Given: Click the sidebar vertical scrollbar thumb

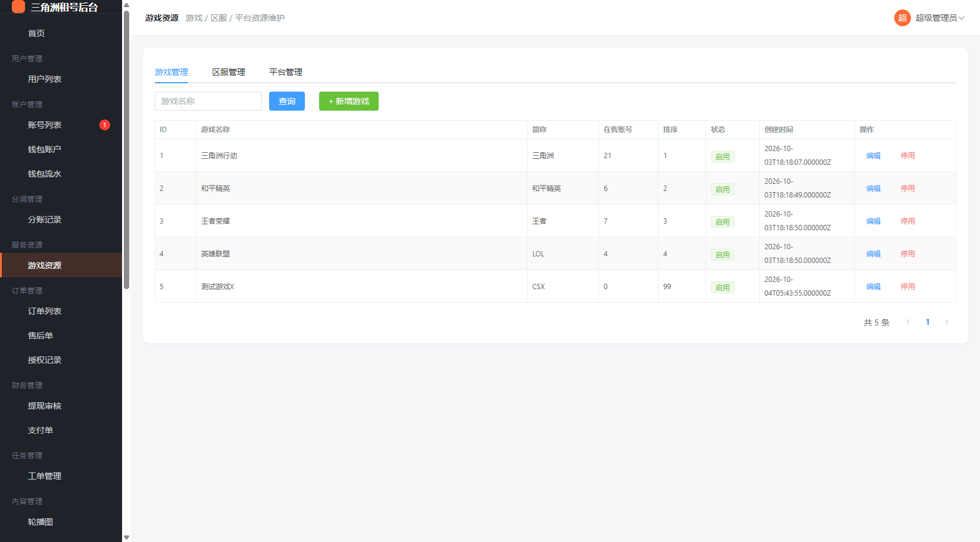Looking at the screenshot, I should pos(126,150).
